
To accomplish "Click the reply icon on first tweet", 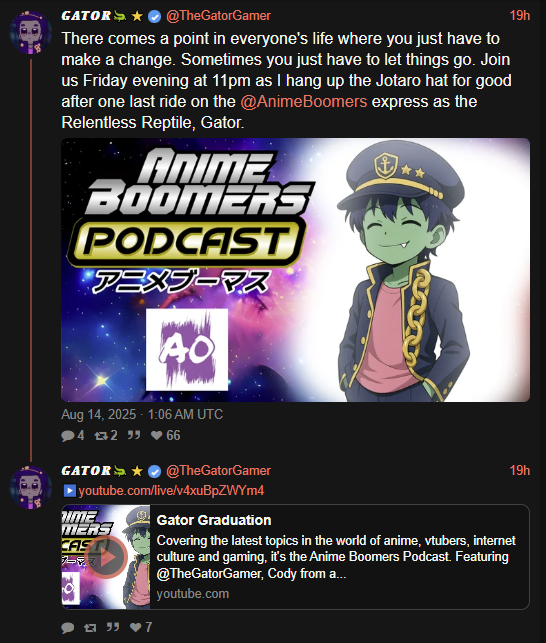I will pos(68,436).
